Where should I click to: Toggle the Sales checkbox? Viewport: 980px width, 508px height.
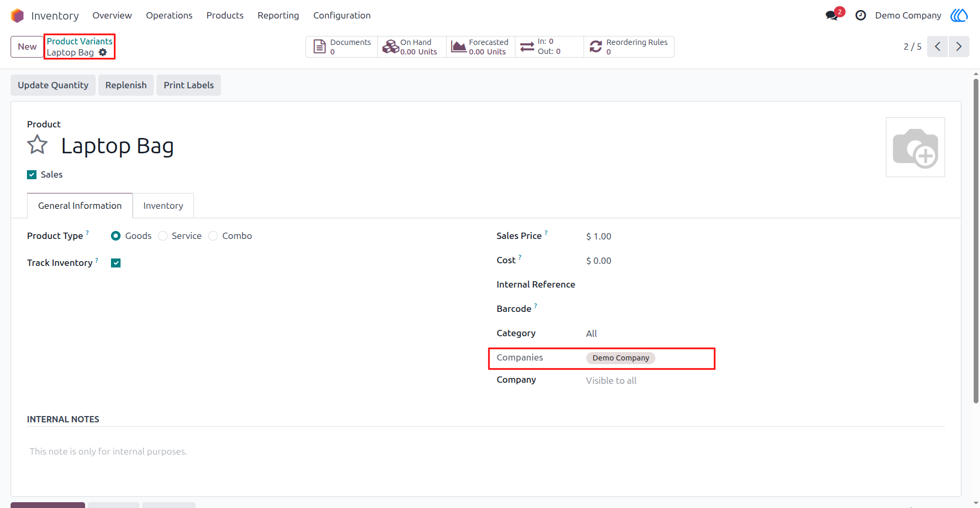[32, 175]
